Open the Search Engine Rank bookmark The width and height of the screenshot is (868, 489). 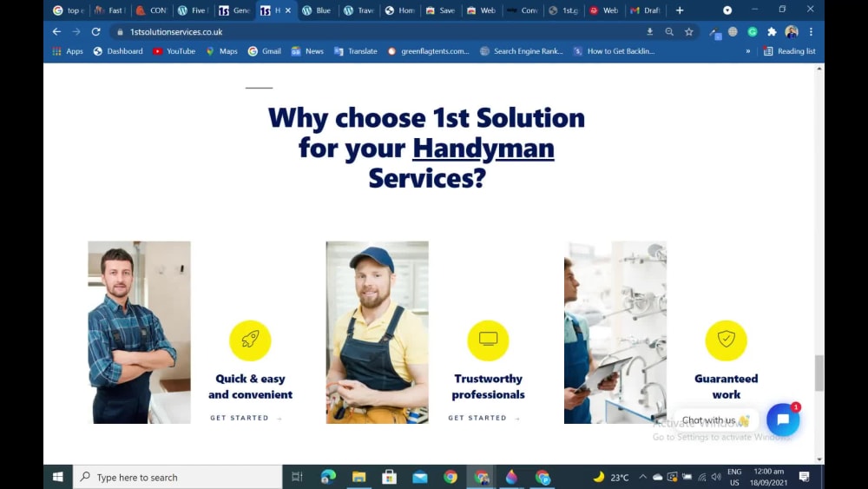tap(522, 51)
